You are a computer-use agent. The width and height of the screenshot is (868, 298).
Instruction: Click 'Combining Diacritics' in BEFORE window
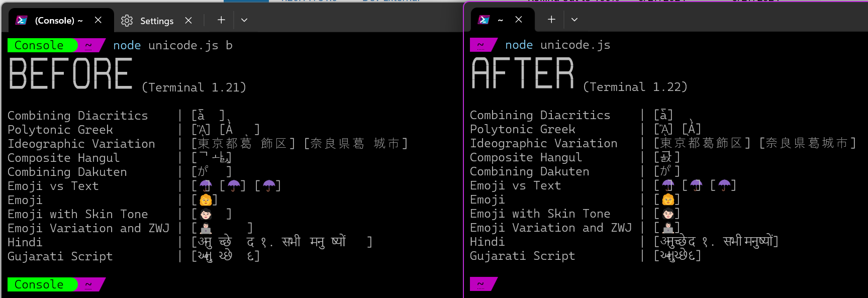pyautogui.click(x=78, y=116)
